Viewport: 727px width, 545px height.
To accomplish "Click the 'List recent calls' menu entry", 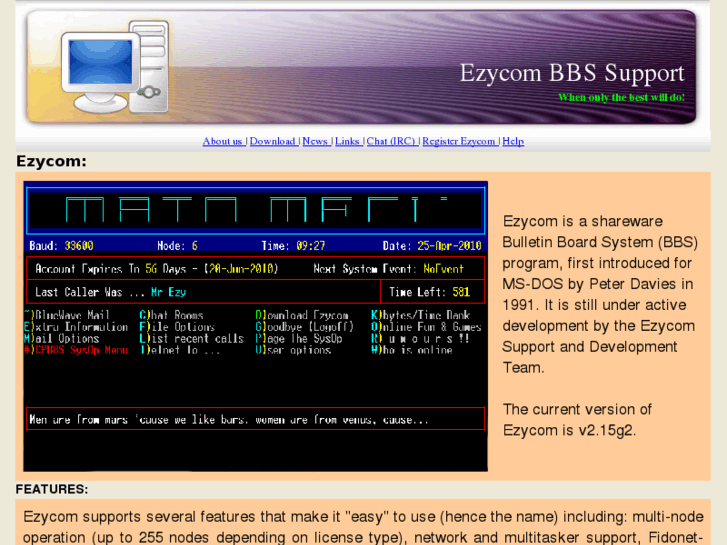I will 191,339.
